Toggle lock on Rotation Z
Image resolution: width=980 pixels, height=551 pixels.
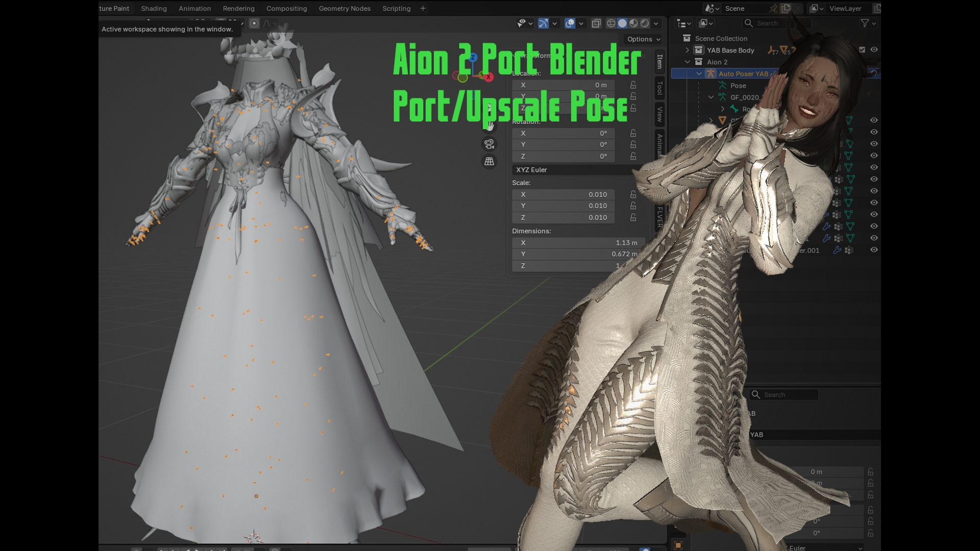(x=633, y=157)
